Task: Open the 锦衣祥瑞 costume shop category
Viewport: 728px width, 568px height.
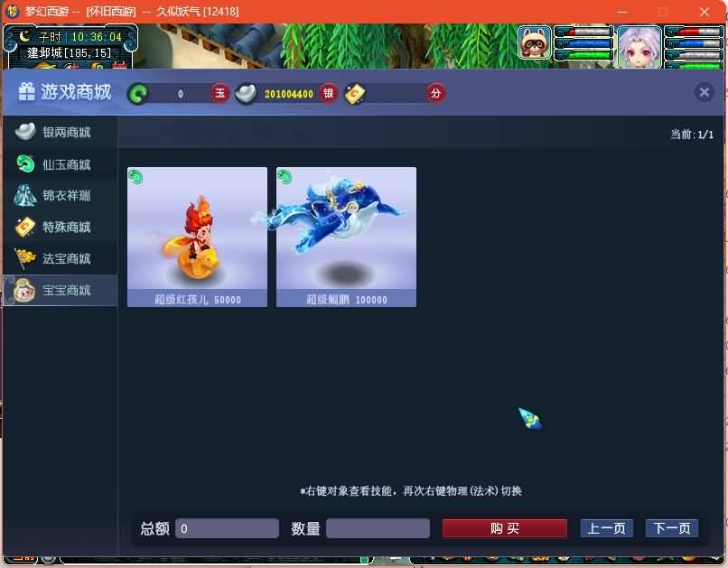Action: pyautogui.click(x=60, y=196)
